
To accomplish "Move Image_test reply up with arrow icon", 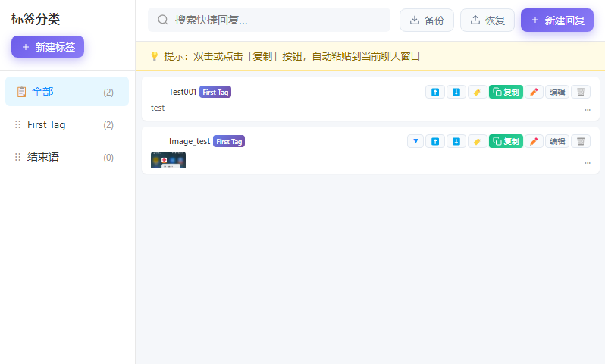I will click(x=435, y=141).
